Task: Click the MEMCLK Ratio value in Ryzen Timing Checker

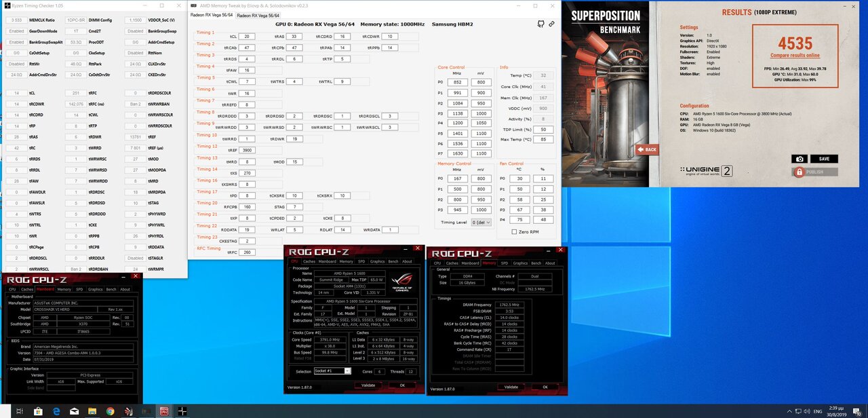Action: [x=16, y=20]
